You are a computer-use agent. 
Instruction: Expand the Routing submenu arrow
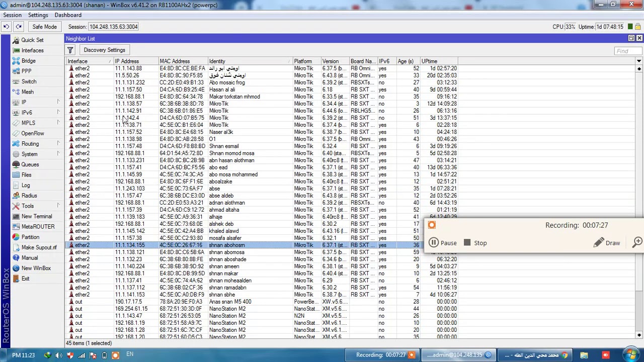pos(58,144)
